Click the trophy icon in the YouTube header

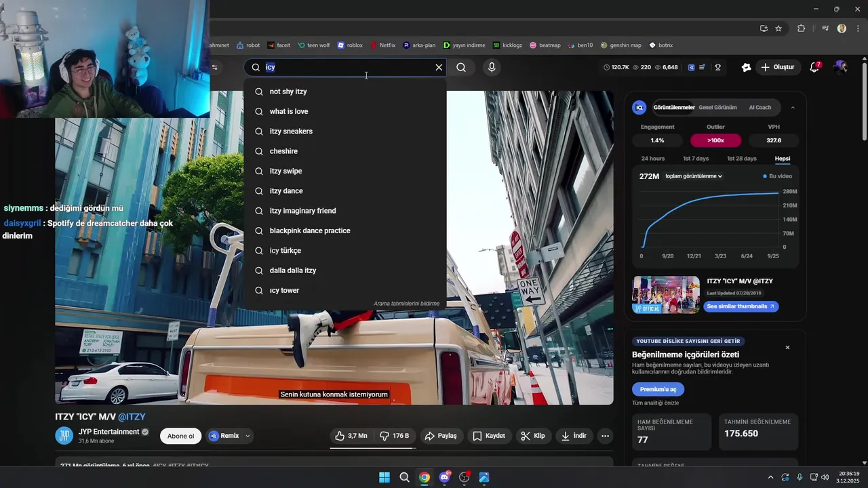click(717, 67)
